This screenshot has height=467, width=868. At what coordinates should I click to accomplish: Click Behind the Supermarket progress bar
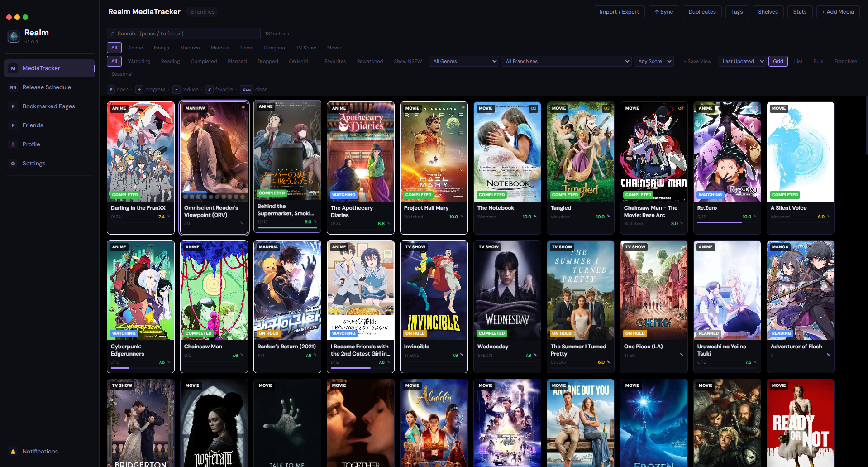tap(287, 228)
